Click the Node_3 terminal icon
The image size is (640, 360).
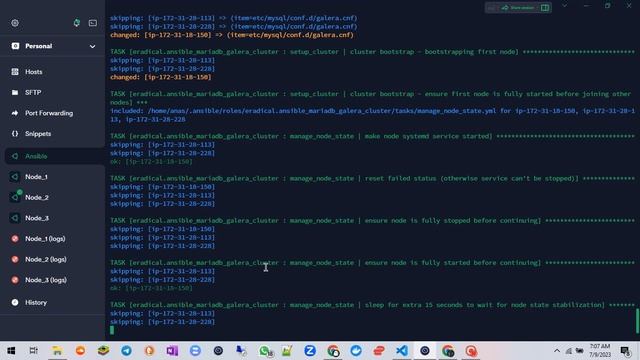(15, 218)
